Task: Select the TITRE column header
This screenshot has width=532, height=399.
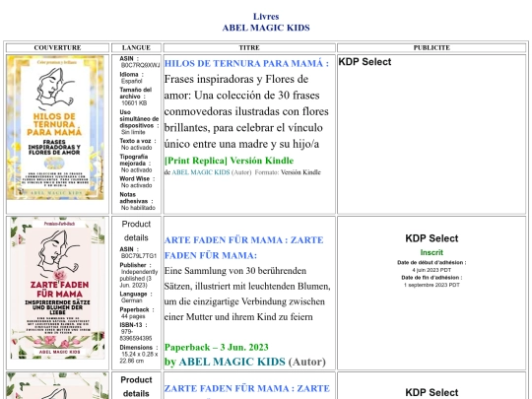Action: tap(249, 48)
